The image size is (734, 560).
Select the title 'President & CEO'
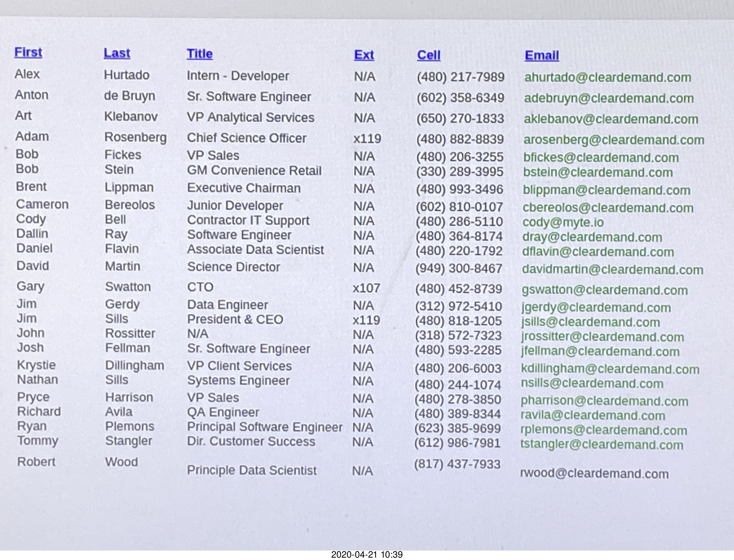[235, 319]
